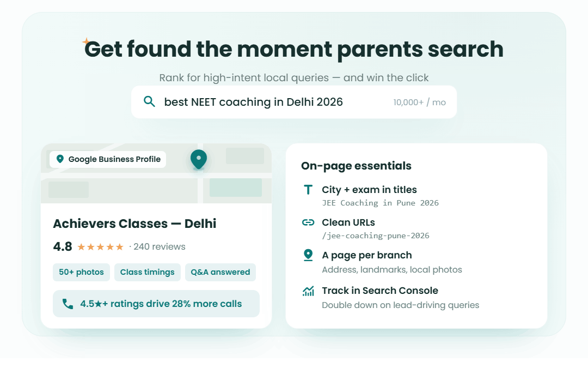
Task: Select the Class timings chip
Action: point(148,272)
